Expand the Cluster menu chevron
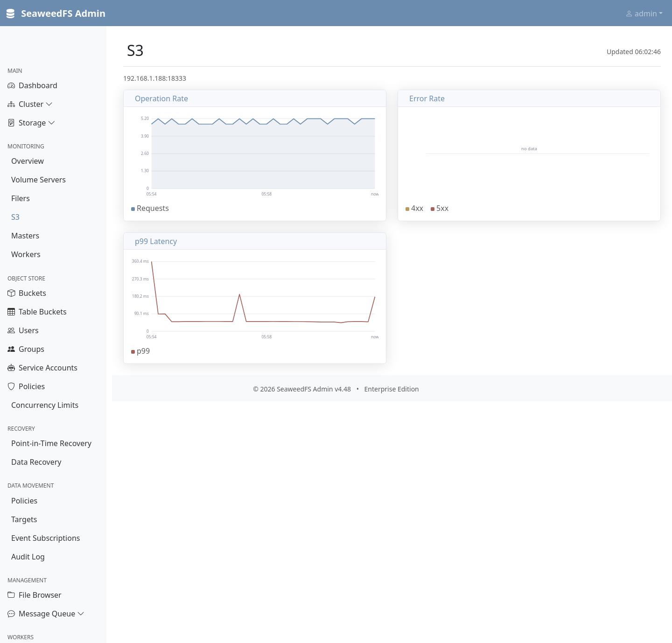 point(49,104)
